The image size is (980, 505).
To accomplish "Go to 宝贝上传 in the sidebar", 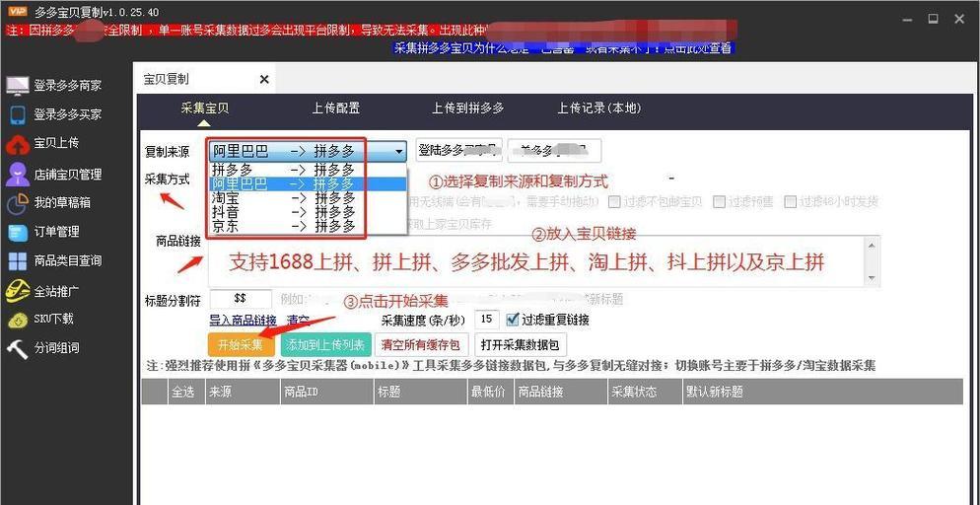I will (43, 143).
